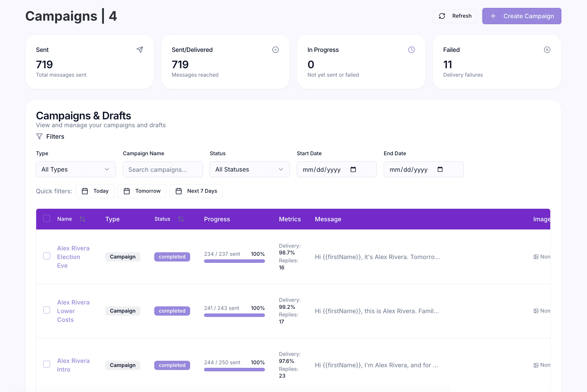Click image icon in Lower Costs row
587x392 pixels.
click(x=536, y=311)
